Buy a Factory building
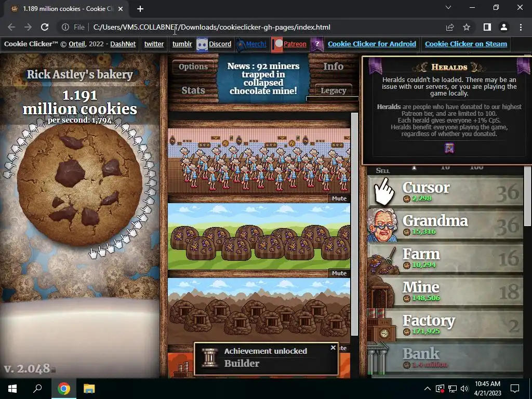This screenshot has height=399, width=532. pos(445,325)
